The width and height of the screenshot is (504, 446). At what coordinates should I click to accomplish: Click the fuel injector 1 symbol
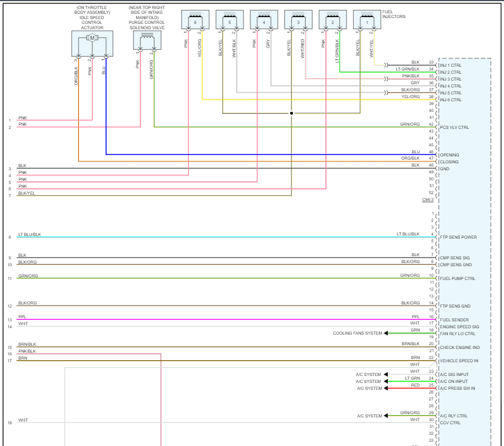pyautogui.click(x=367, y=20)
